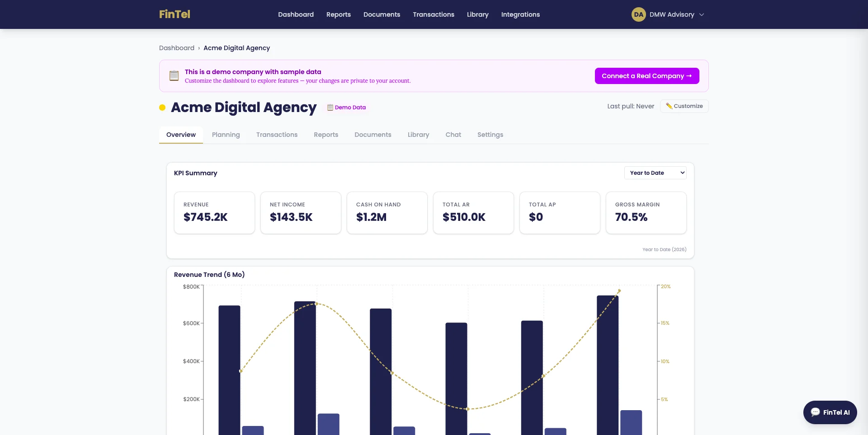Screen dimensions: 868x435
Task: Click the arrow icon inside Connect a Real Company
Action: coord(689,76)
